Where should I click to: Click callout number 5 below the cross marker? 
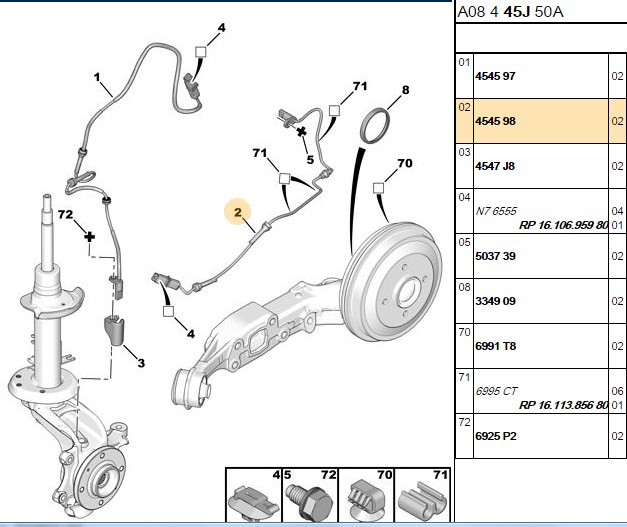[310, 160]
